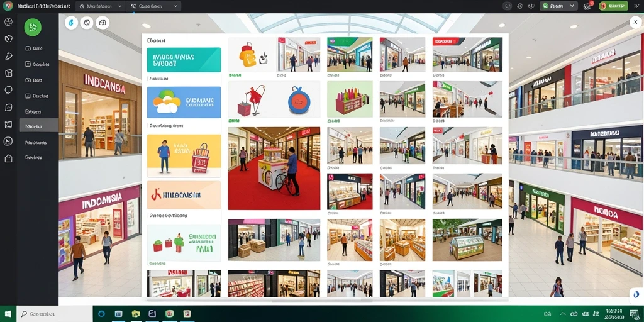Go to the home icon in the left rail
The height and width of the screenshot is (322, 644).
coord(8,158)
